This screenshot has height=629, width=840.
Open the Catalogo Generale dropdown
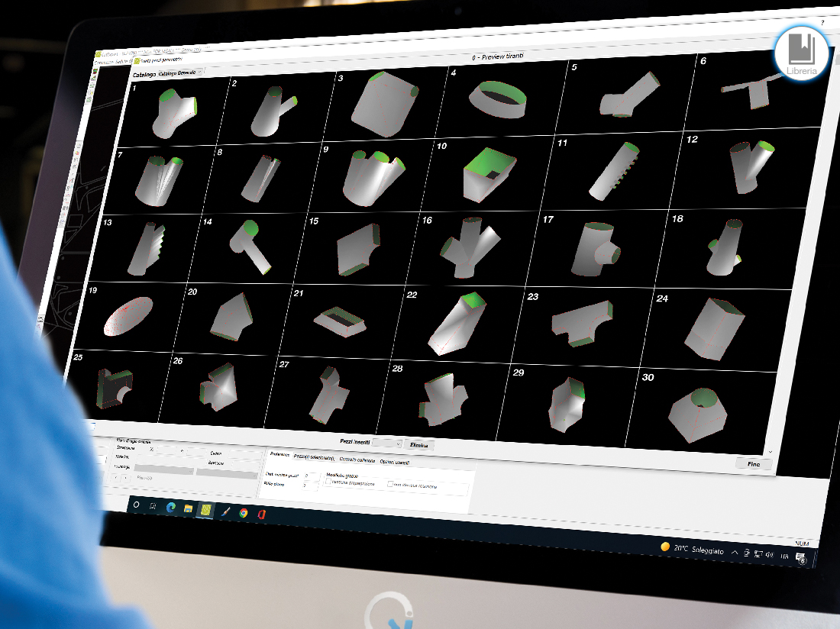coord(180,73)
